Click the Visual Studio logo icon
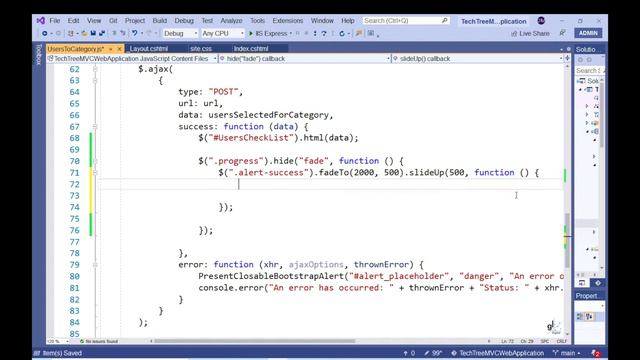 click(x=40, y=20)
